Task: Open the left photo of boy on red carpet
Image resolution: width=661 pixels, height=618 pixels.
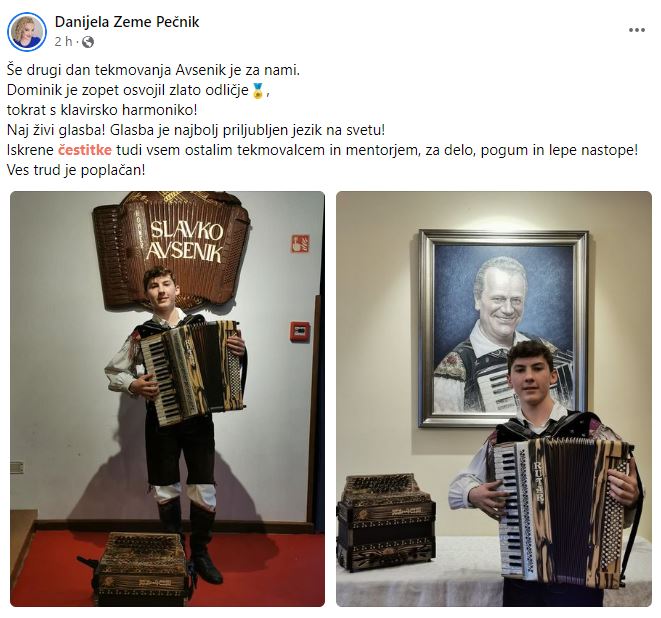Action: (x=167, y=399)
